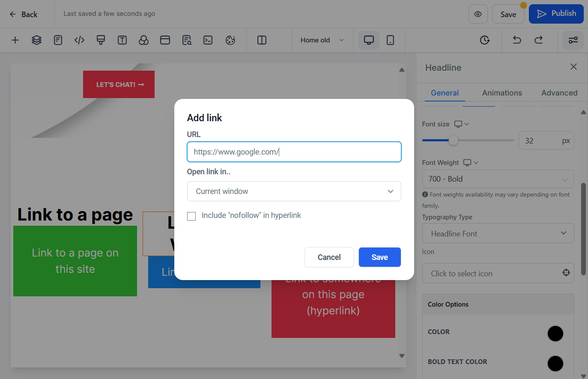The width and height of the screenshot is (588, 379).
Task: Click the icon picker target icon
Action: (x=566, y=273)
